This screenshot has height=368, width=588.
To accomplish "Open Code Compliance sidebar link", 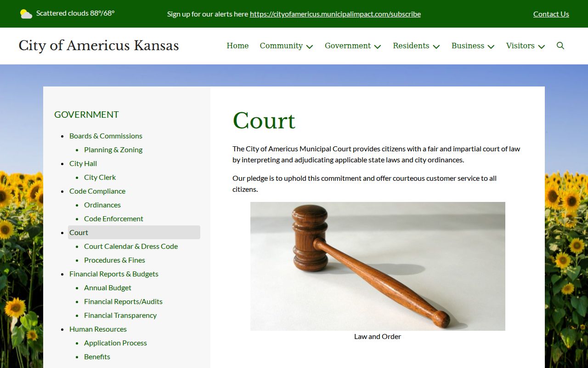I will (x=97, y=191).
